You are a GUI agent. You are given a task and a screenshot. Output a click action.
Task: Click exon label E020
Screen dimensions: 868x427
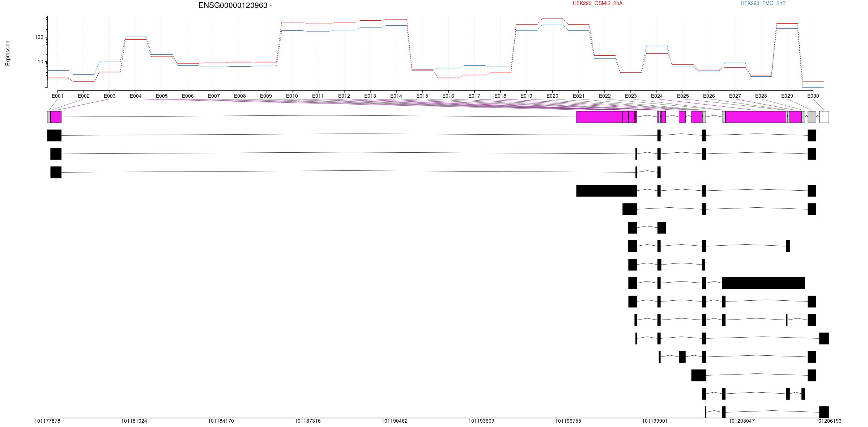(x=552, y=96)
